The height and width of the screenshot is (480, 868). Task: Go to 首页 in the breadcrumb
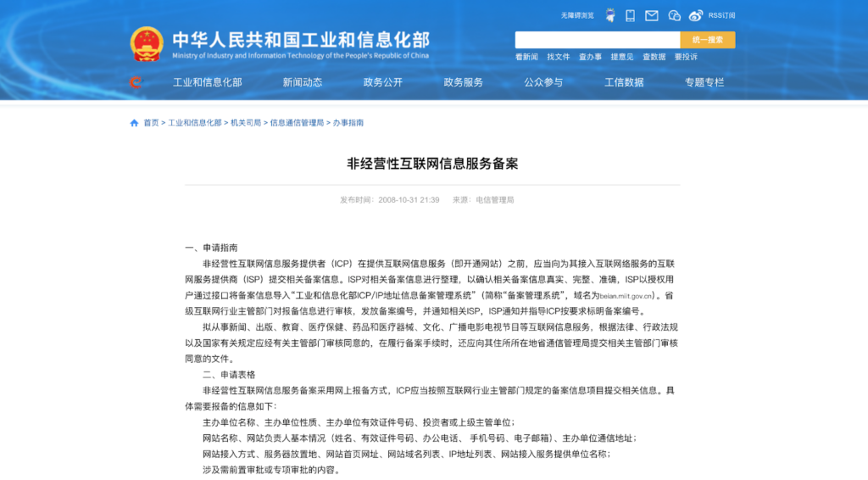[151, 123]
